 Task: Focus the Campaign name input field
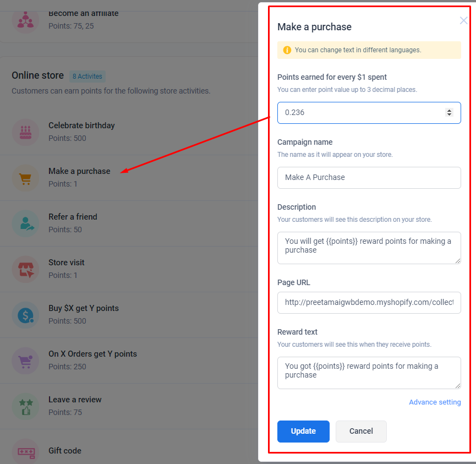click(369, 178)
